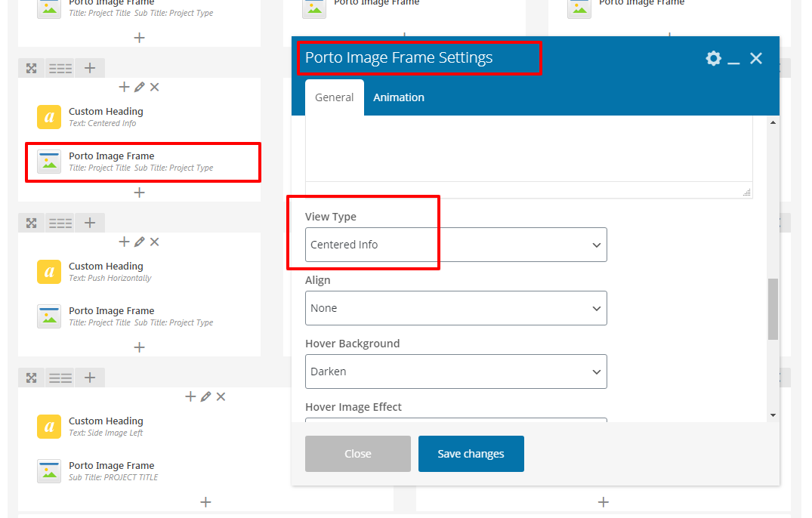Click the gray Close button
Screen dimensions: 812x518
coord(358,454)
